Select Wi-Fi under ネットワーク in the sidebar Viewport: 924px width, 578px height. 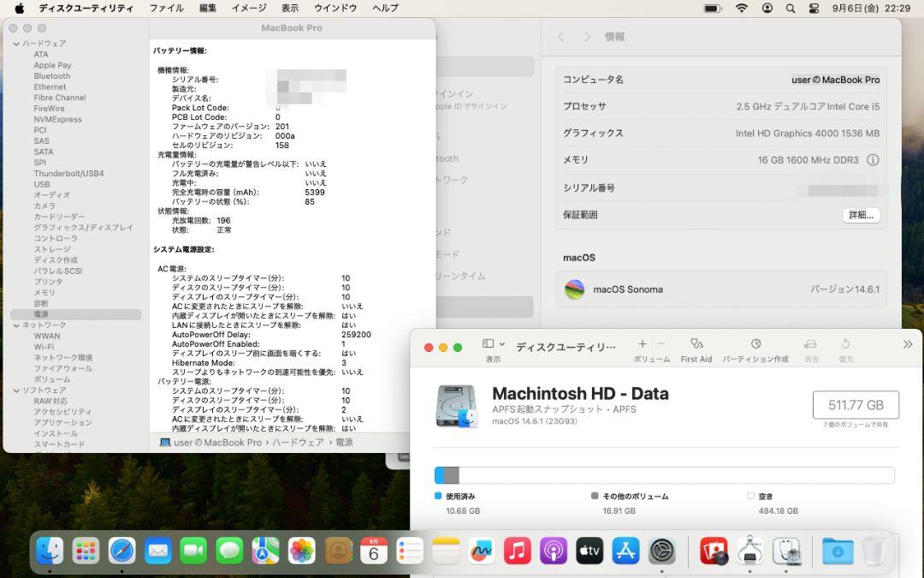click(x=44, y=347)
